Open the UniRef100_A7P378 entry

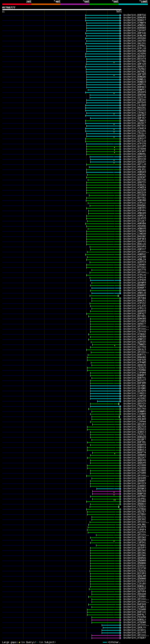[135, 144]
